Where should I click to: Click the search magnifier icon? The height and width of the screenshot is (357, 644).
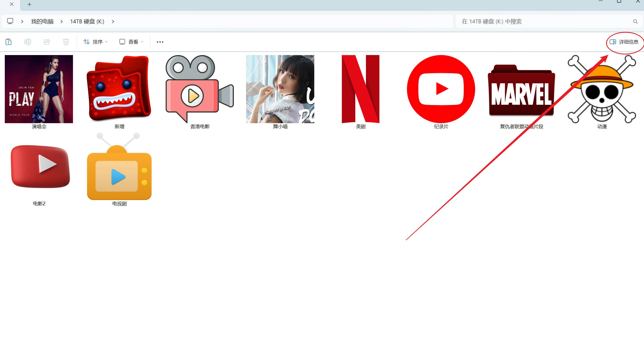pyautogui.click(x=635, y=22)
